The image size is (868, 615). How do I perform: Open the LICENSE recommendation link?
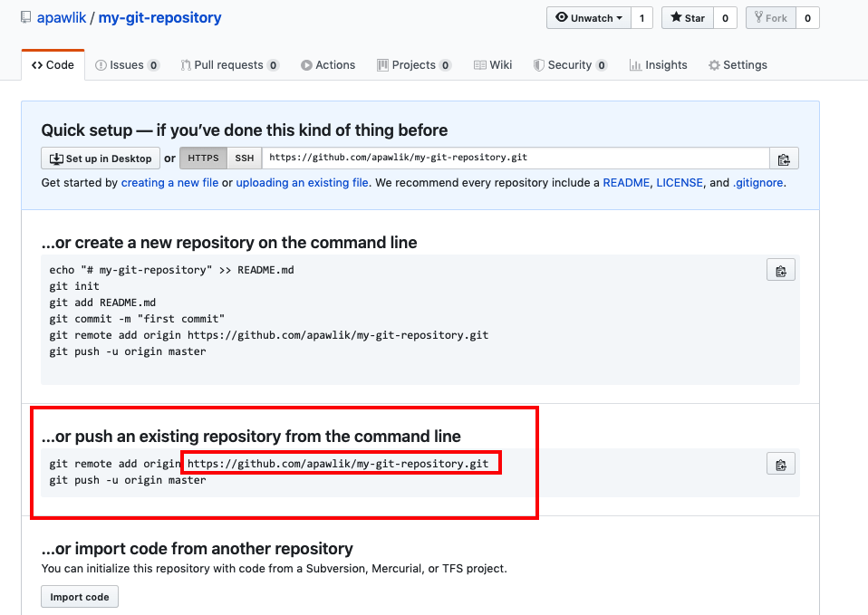(x=680, y=183)
